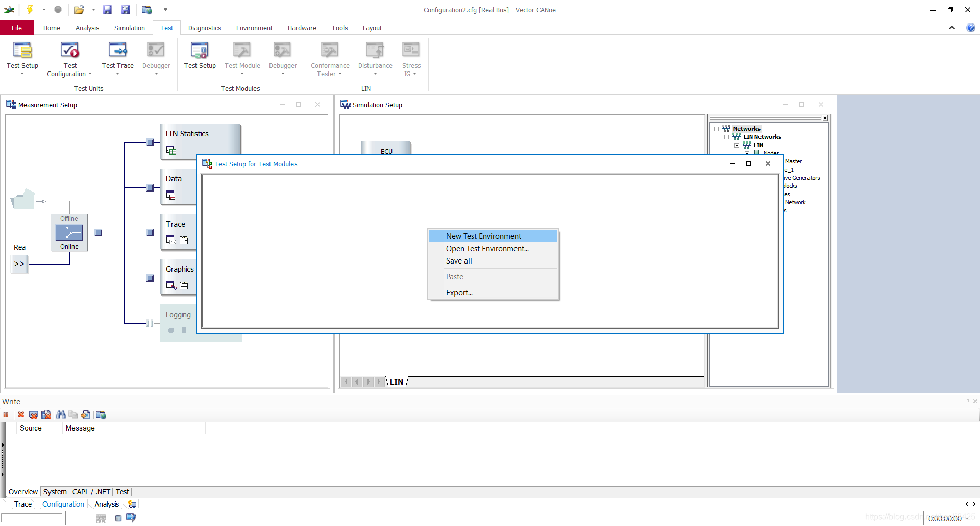Viewport: 980px width, 526px height.
Task: Switch Write window to the System tab
Action: tap(55, 492)
